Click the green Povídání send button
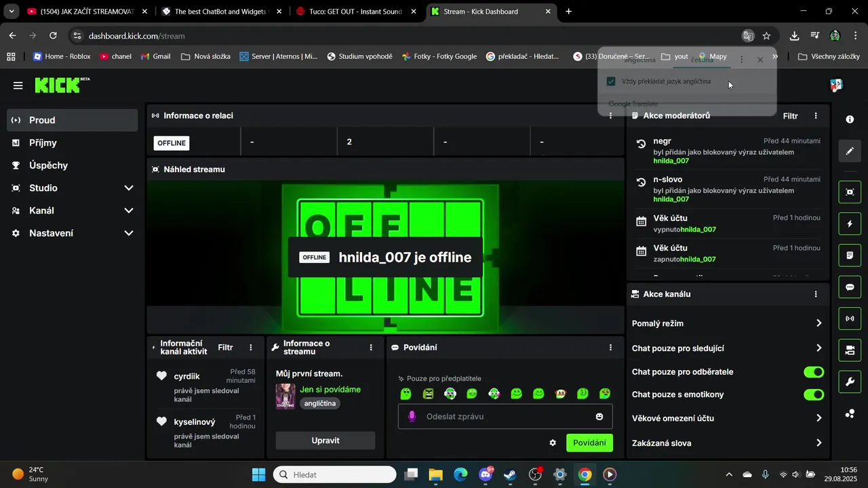The image size is (868, 488). [589, 443]
